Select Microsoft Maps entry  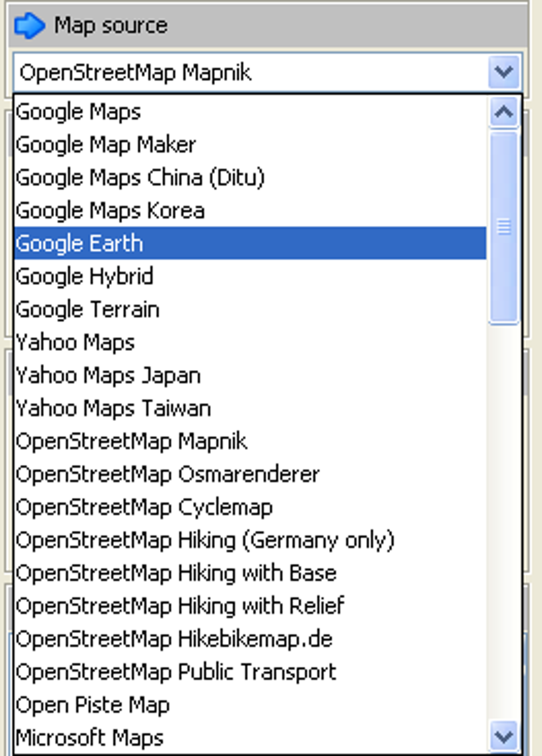[250, 737]
